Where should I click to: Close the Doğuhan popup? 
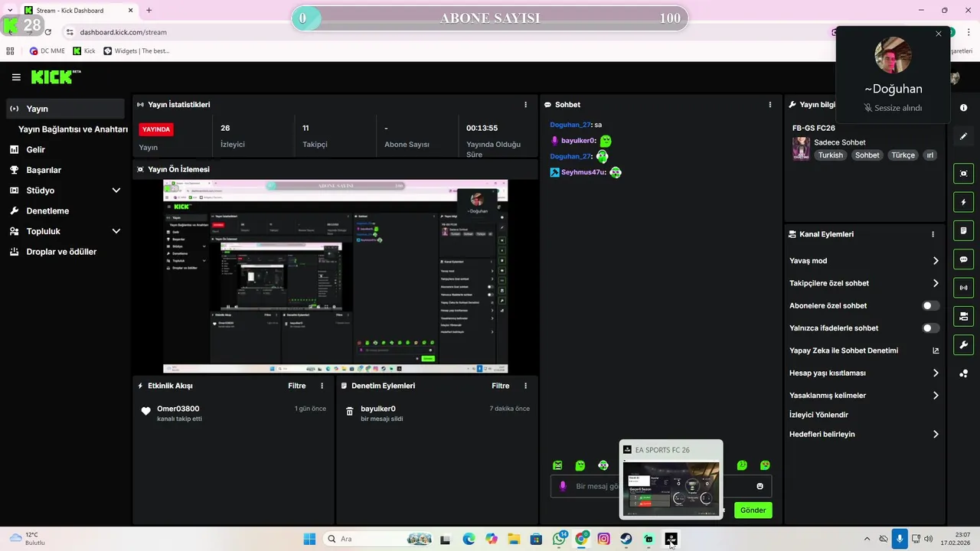(939, 34)
